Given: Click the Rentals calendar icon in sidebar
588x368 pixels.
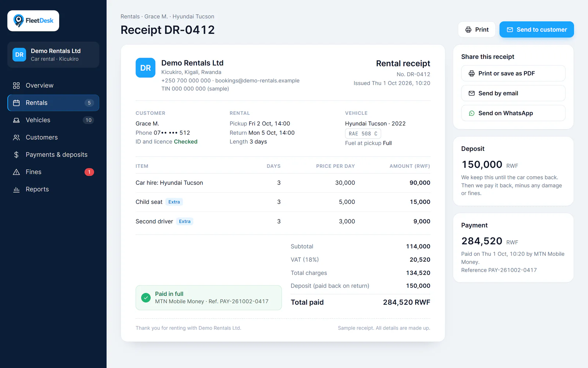Looking at the screenshot, I should click(x=16, y=103).
